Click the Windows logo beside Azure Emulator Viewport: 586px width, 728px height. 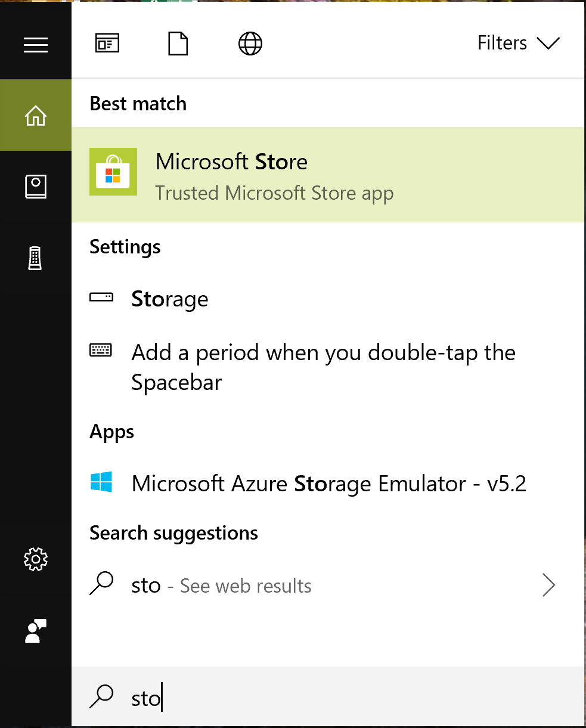tap(101, 482)
